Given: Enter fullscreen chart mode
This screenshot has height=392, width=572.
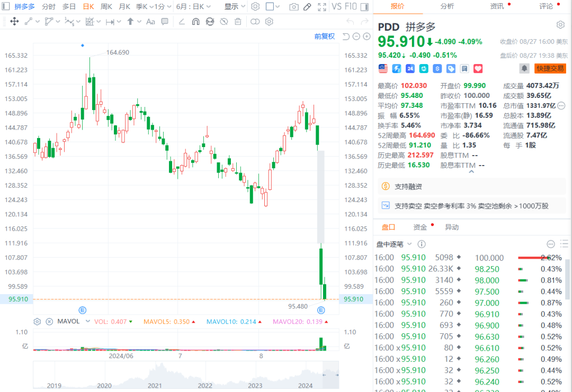Looking at the screenshot, I should 322,6.
